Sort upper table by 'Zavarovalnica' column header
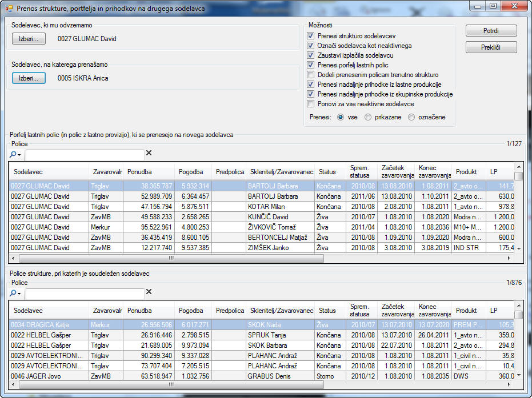Viewport: 532px width, 398px height. [x=107, y=172]
